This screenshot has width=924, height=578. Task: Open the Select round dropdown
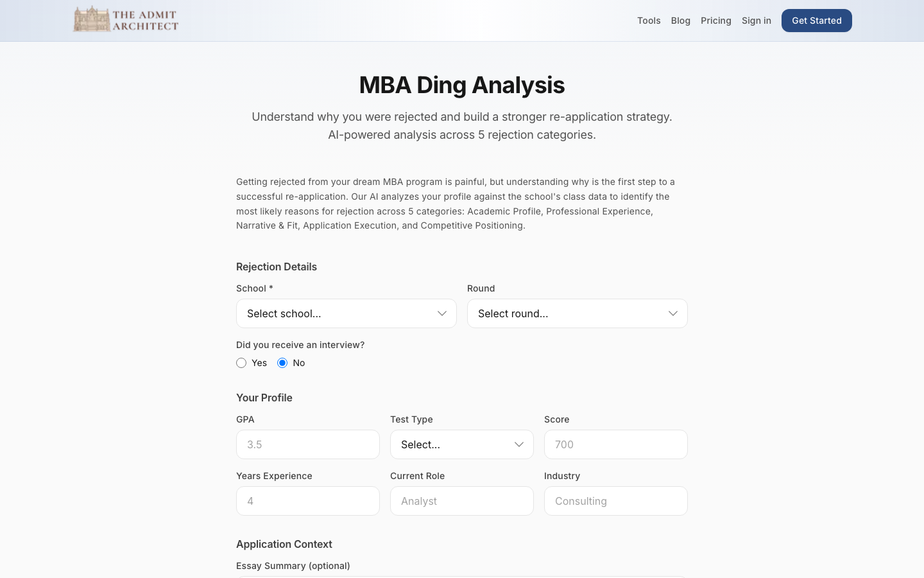click(x=577, y=313)
